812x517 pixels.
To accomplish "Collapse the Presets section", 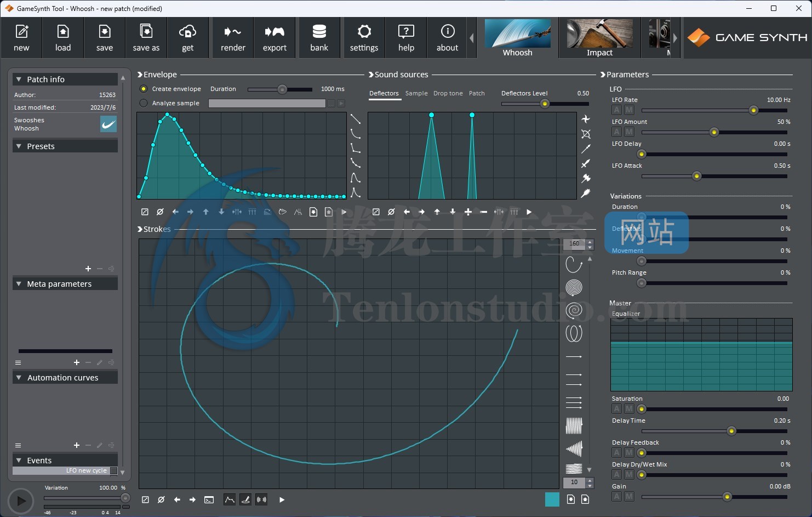I will pos(19,146).
